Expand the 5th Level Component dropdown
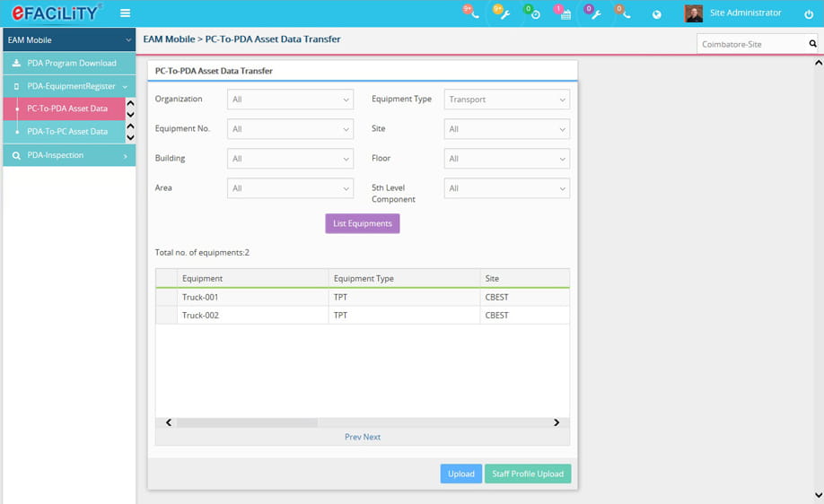Screen dimensions: 824x504 click(506, 188)
